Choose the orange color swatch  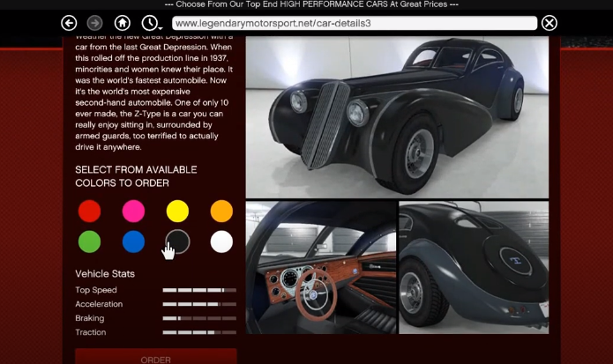221,212
